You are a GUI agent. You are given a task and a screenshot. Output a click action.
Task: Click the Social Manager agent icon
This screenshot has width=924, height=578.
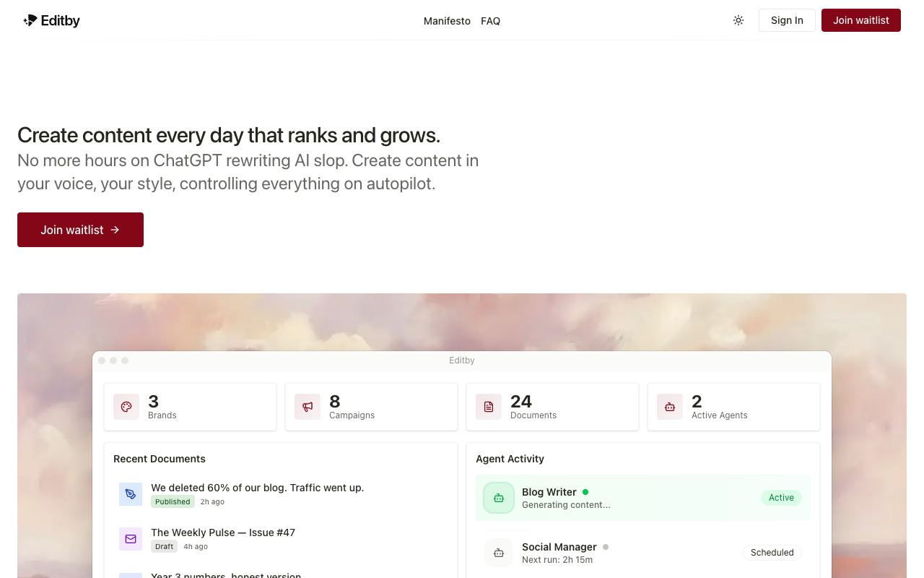pos(499,553)
